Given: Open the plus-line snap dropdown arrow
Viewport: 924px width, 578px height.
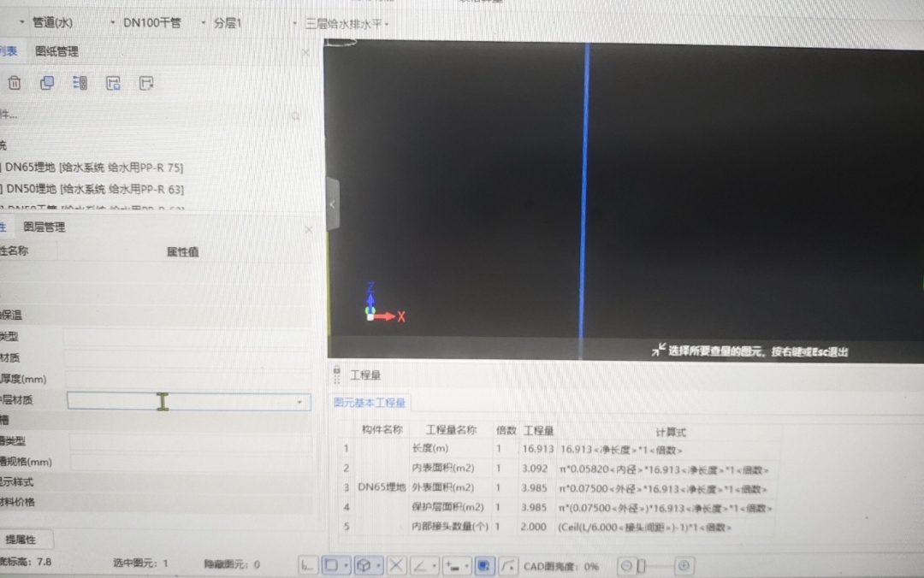Looking at the screenshot, I should (467, 566).
